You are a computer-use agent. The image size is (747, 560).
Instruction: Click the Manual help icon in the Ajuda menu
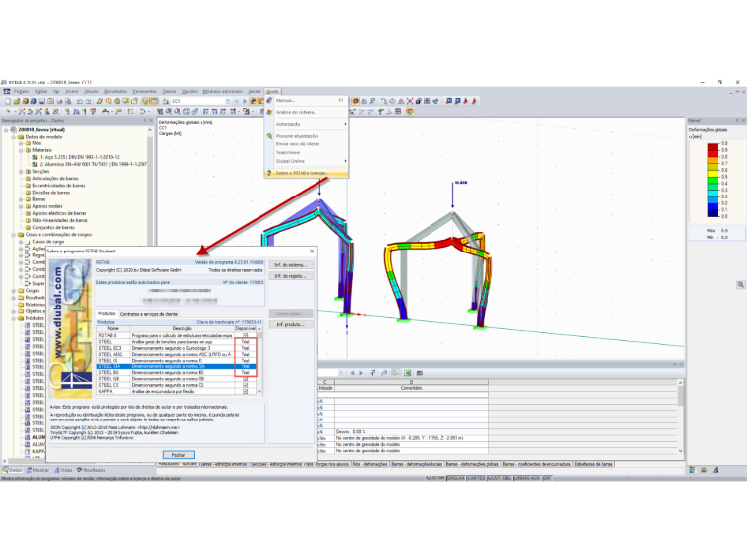click(269, 100)
